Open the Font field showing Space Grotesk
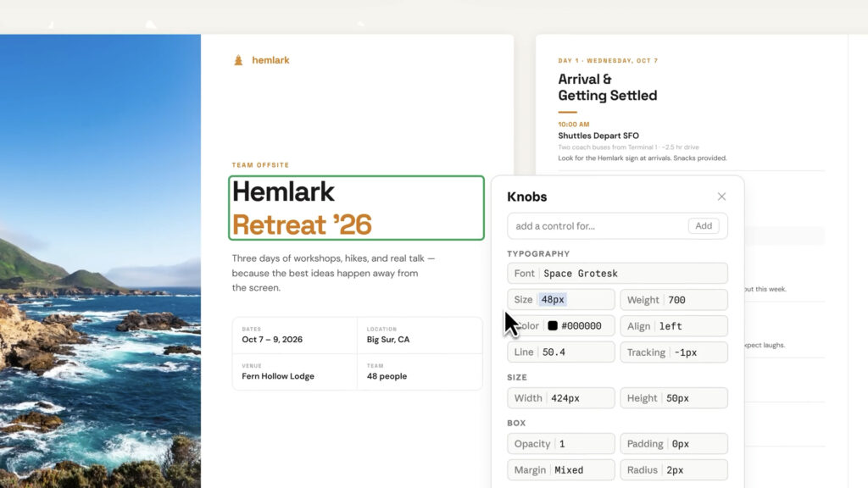 [617, 274]
